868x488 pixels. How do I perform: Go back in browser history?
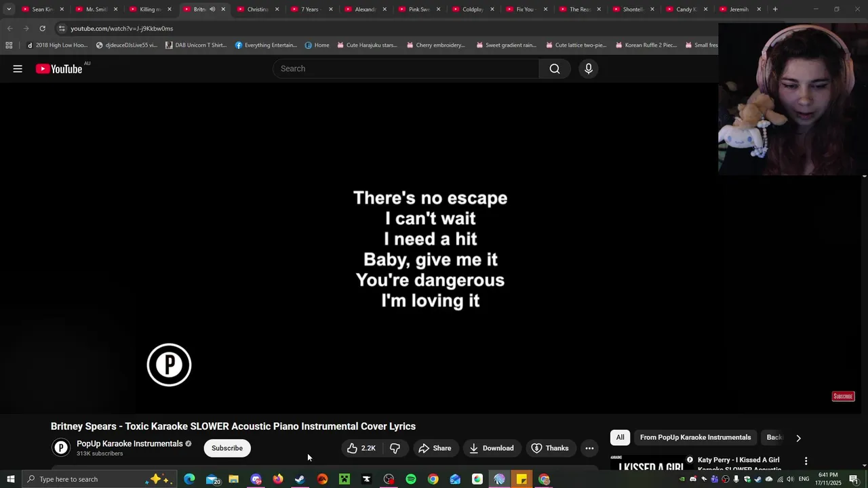(x=9, y=28)
